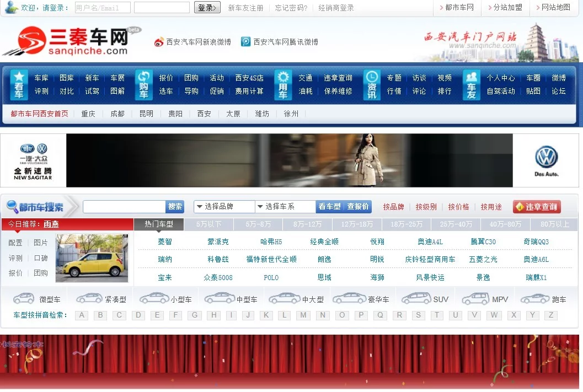Click the 车友 people icon
583x392 pixels.
(x=472, y=85)
